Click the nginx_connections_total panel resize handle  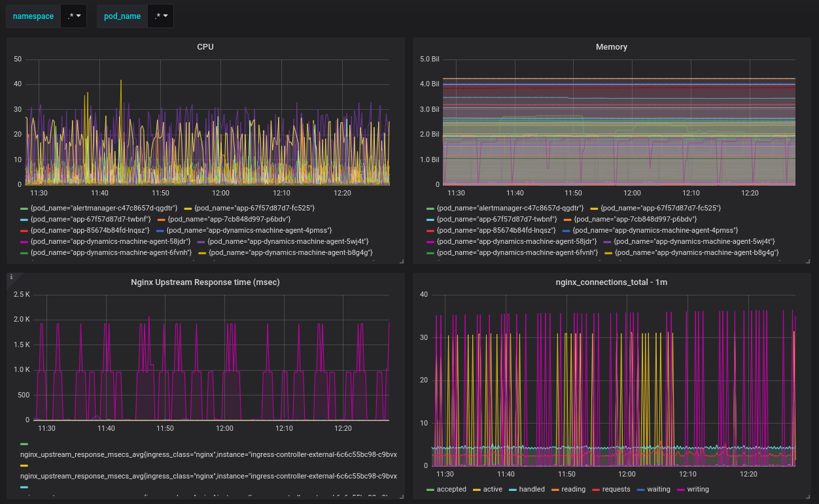(x=808, y=496)
